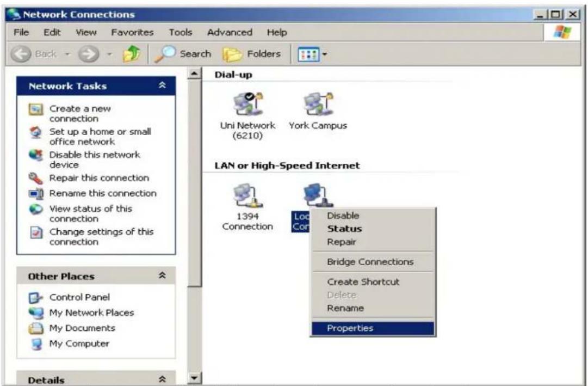Viewport: 588px width, 386px height.
Task: Open the Back history dropdown arrow
Action: click(x=67, y=54)
